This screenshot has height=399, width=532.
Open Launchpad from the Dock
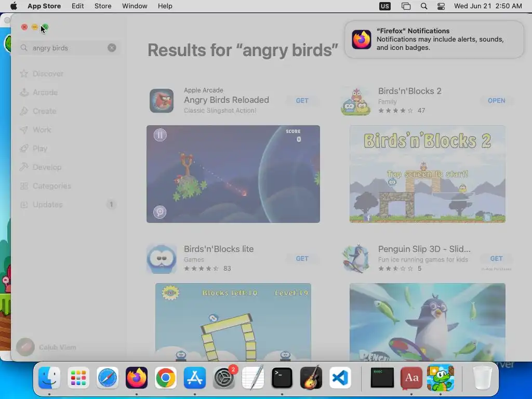(x=78, y=378)
